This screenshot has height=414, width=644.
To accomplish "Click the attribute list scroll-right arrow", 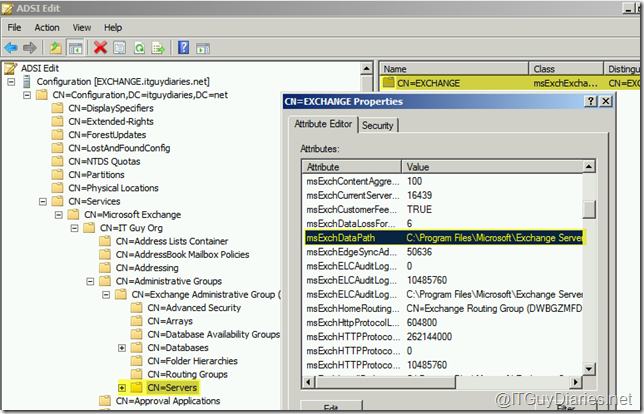I will (576, 382).
